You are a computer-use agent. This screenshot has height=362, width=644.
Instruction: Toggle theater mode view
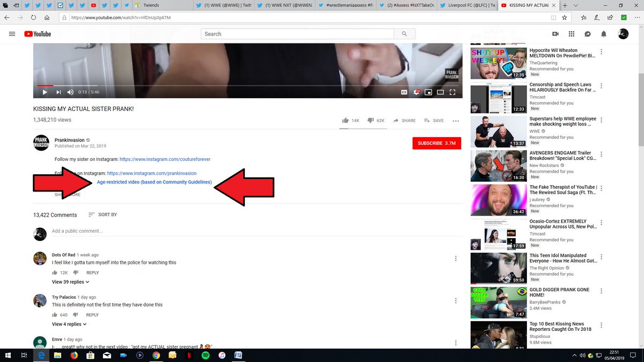(441, 92)
